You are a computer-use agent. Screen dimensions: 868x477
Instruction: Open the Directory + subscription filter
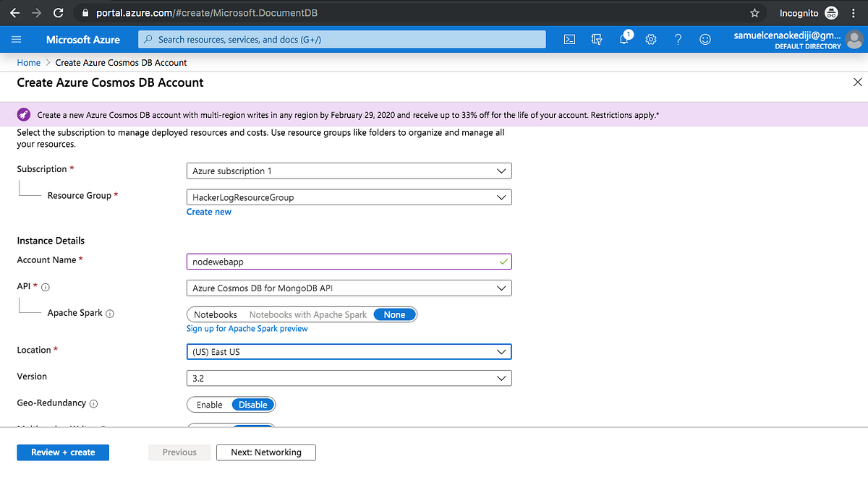pos(596,39)
